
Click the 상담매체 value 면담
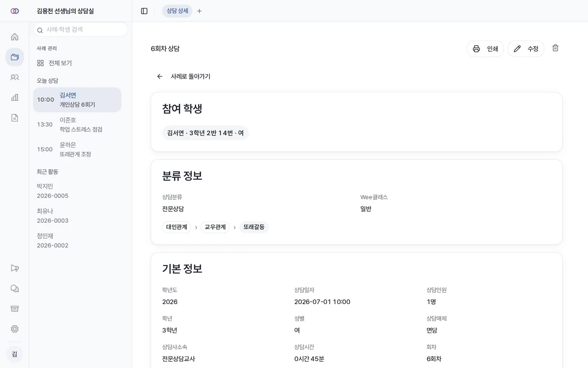pos(432,330)
